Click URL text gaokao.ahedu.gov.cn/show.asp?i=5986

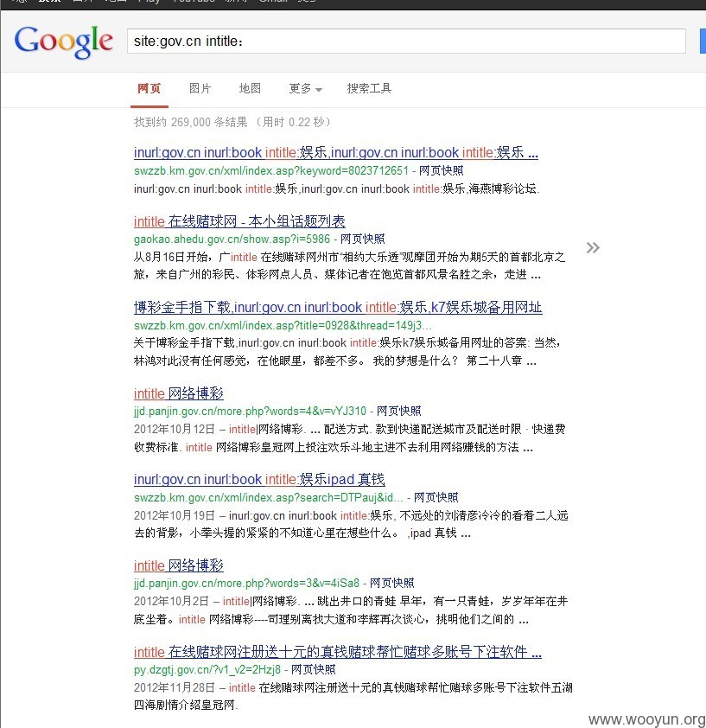coord(232,239)
